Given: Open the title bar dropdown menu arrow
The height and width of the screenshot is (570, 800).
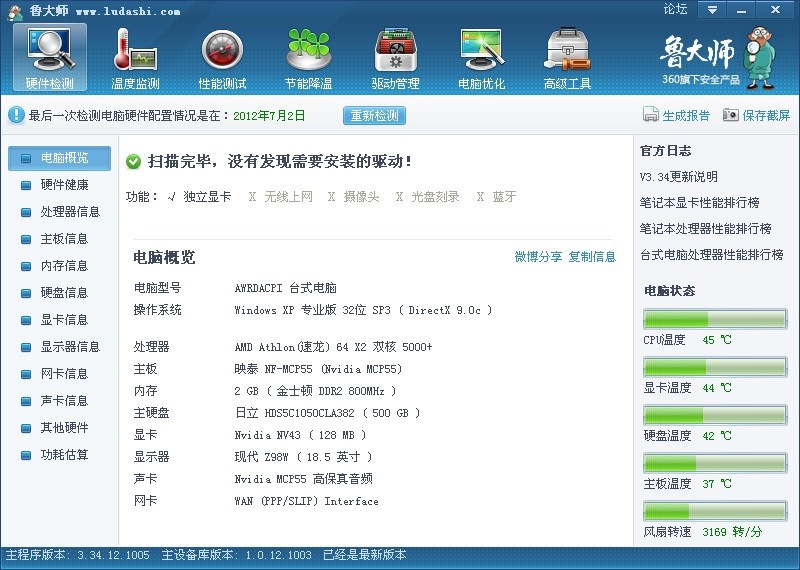Looking at the screenshot, I should click(x=712, y=10).
